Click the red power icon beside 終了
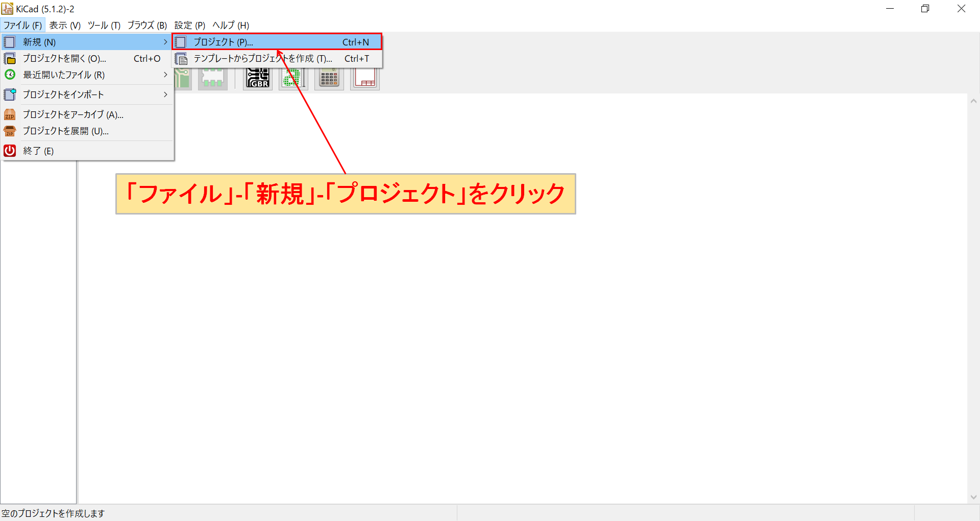This screenshot has width=980, height=521. click(x=10, y=151)
